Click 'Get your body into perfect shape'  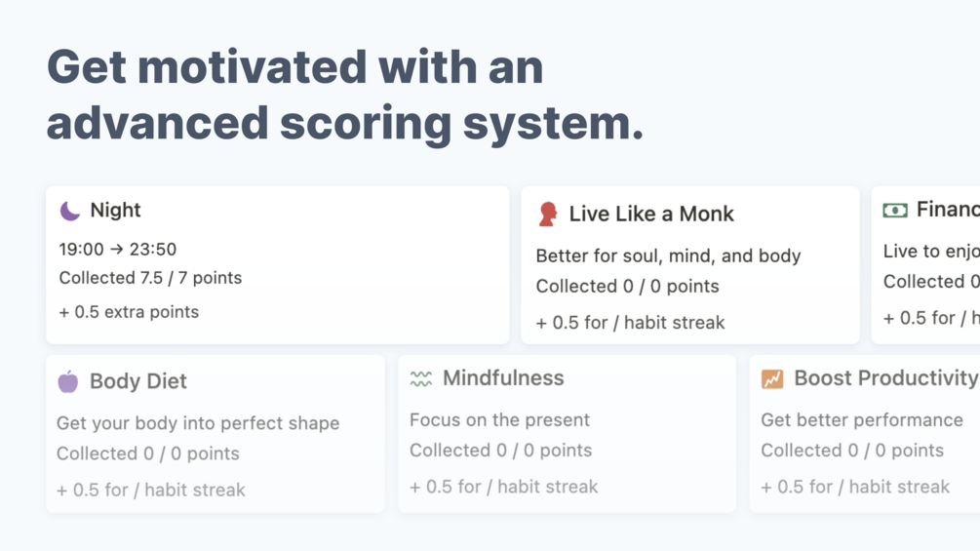198,423
